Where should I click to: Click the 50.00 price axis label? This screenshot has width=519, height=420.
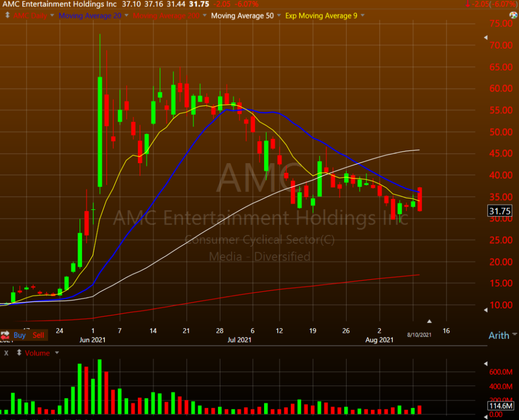click(x=501, y=132)
